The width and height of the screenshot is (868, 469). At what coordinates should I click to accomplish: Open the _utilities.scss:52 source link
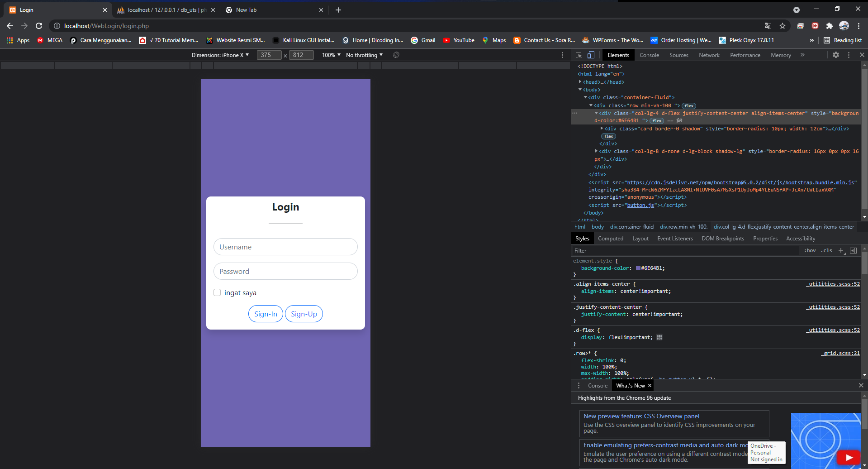(833, 284)
